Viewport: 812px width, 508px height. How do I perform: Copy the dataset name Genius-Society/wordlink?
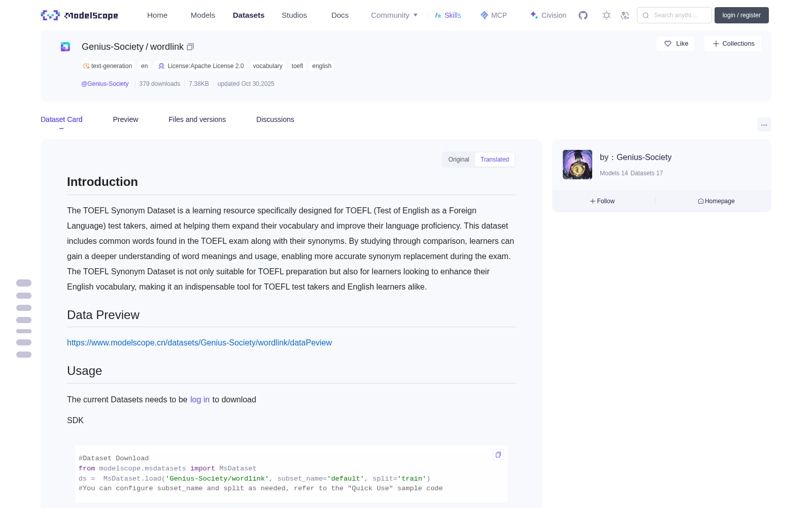[x=190, y=47]
